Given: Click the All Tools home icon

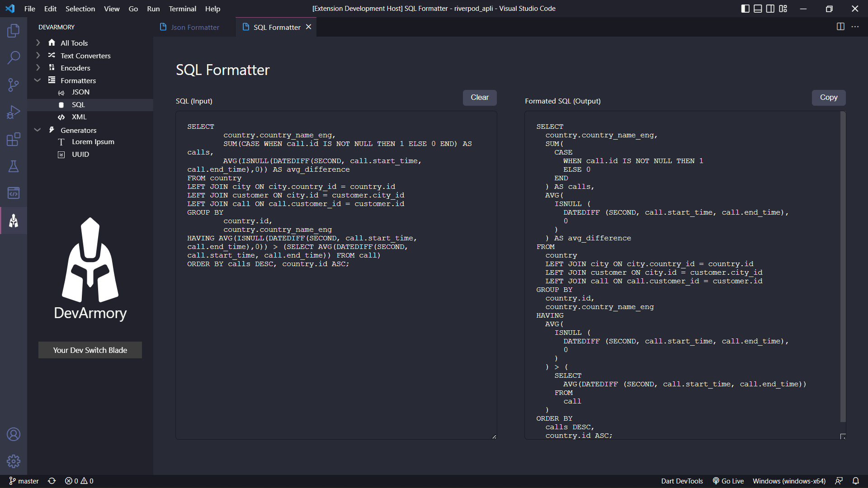Looking at the screenshot, I should coord(52,42).
